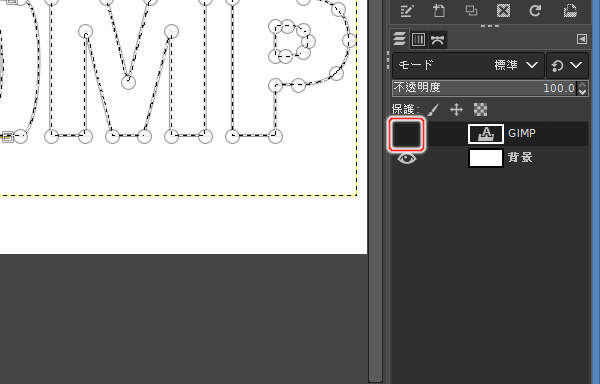Screen dimensions: 600x384
Task: Duplicate the selected brush
Action: pos(471,10)
